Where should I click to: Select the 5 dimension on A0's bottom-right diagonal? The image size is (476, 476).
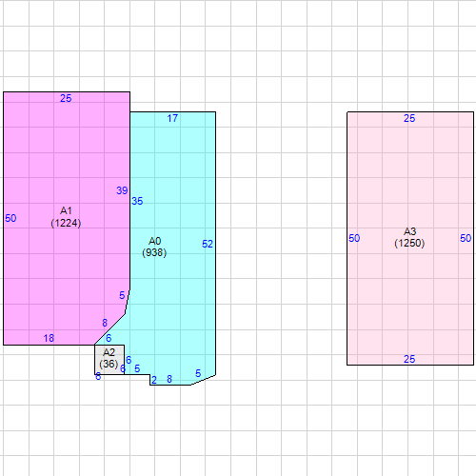pyautogui.click(x=198, y=373)
